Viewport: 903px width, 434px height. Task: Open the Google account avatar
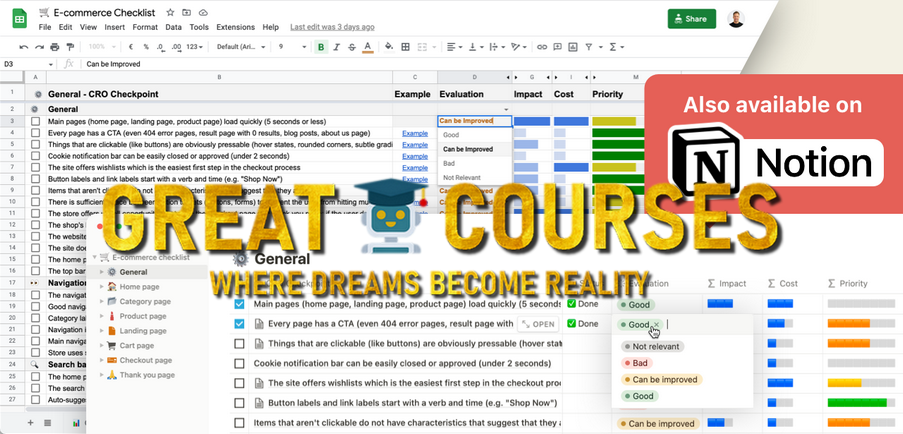pyautogui.click(x=735, y=18)
